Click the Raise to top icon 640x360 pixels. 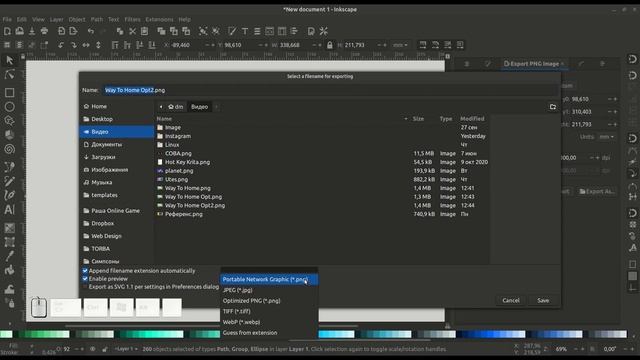click(115, 45)
